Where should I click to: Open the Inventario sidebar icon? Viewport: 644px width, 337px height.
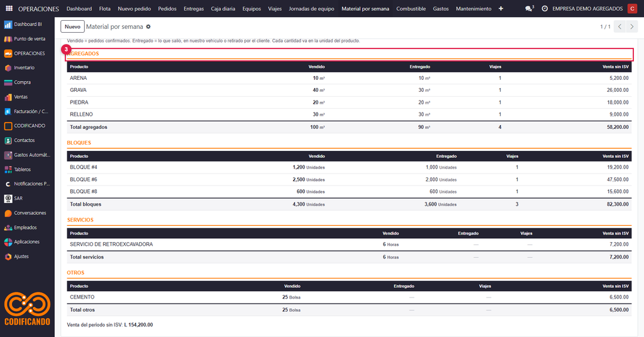[x=8, y=68]
